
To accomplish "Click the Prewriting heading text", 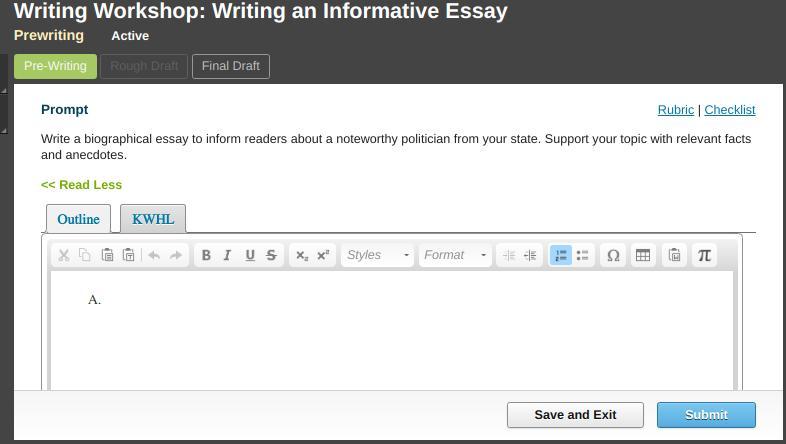I will pyautogui.click(x=49, y=36).
